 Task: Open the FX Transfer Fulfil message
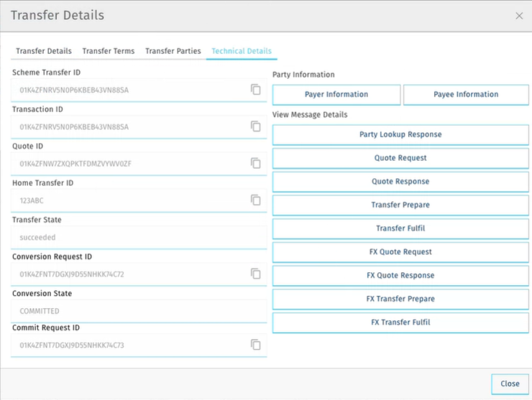[x=400, y=322]
